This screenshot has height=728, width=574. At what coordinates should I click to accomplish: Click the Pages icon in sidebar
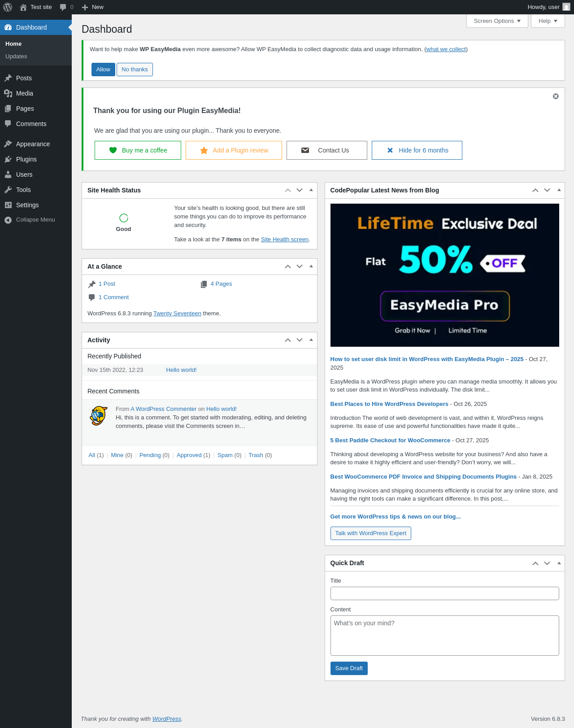pyautogui.click(x=8, y=109)
